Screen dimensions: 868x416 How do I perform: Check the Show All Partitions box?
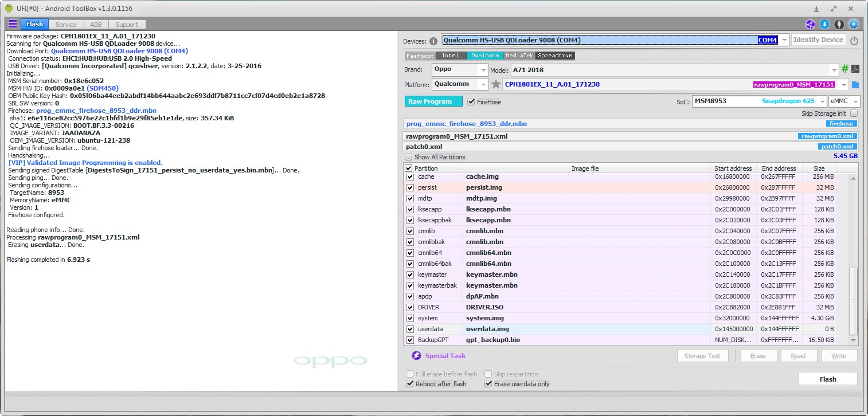point(409,157)
